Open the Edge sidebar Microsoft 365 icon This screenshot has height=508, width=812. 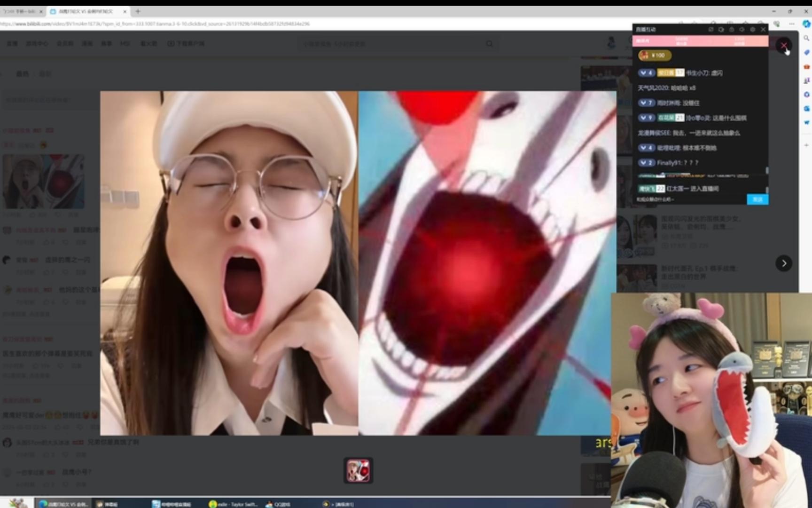806,95
